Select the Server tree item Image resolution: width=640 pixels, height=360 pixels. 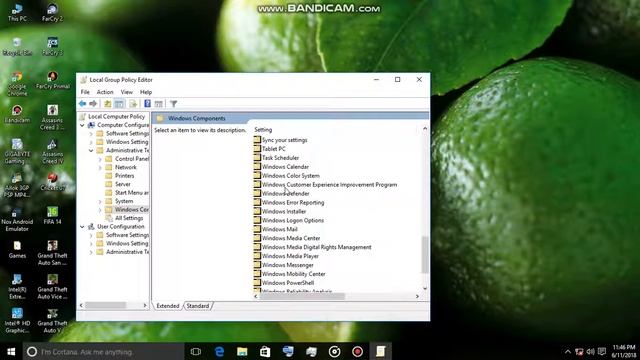[x=122, y=184]
